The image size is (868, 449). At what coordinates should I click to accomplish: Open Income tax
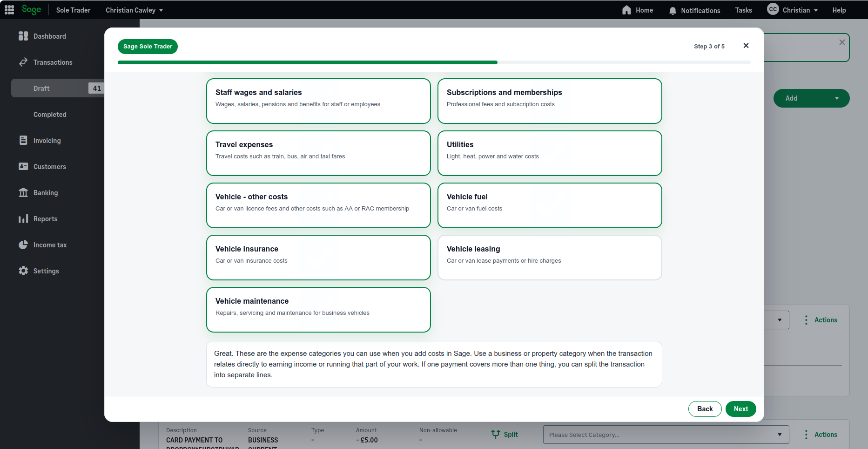(x=49, y=245)
